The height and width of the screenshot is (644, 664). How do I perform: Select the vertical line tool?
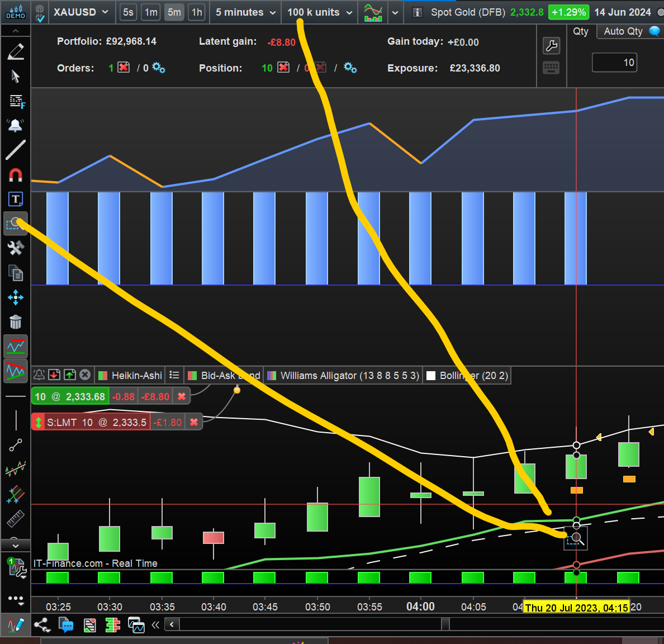pos(16,420)
